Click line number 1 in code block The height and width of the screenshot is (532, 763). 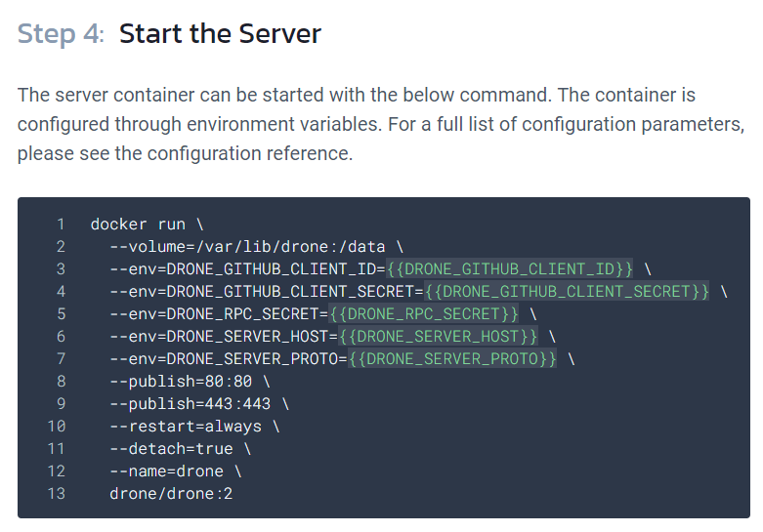[61, 225]
